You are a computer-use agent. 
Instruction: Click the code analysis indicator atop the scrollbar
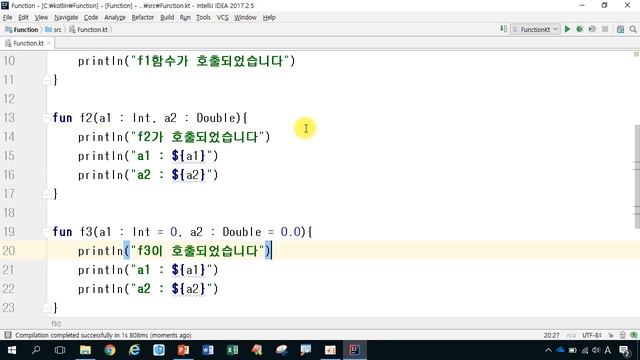(x=636, y=54)
